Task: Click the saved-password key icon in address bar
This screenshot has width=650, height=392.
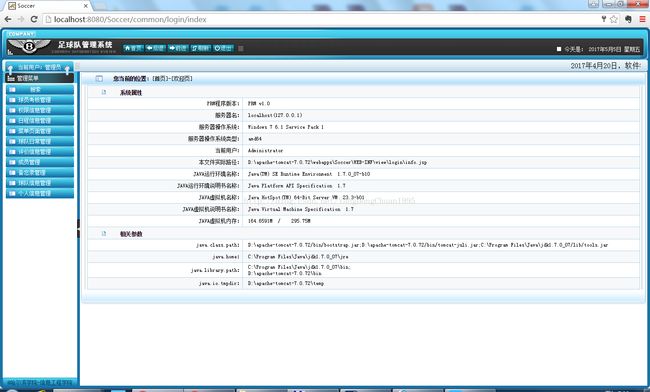Action: pos(604,19)
